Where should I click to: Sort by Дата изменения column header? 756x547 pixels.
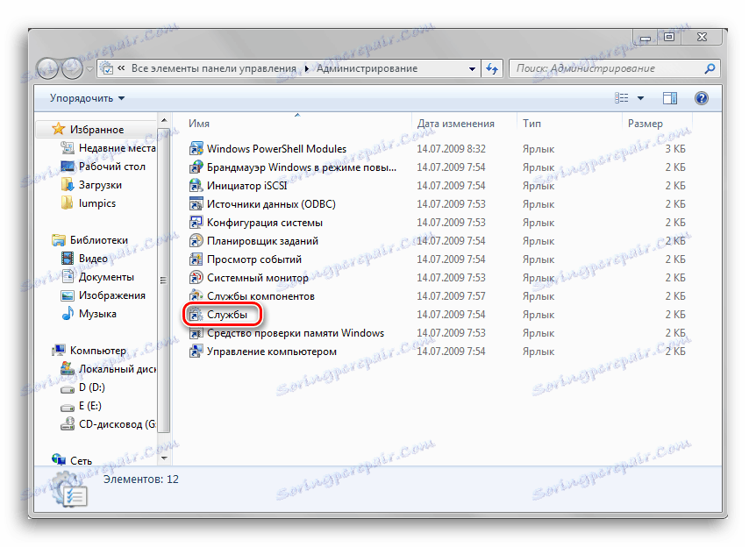point(456,124)
